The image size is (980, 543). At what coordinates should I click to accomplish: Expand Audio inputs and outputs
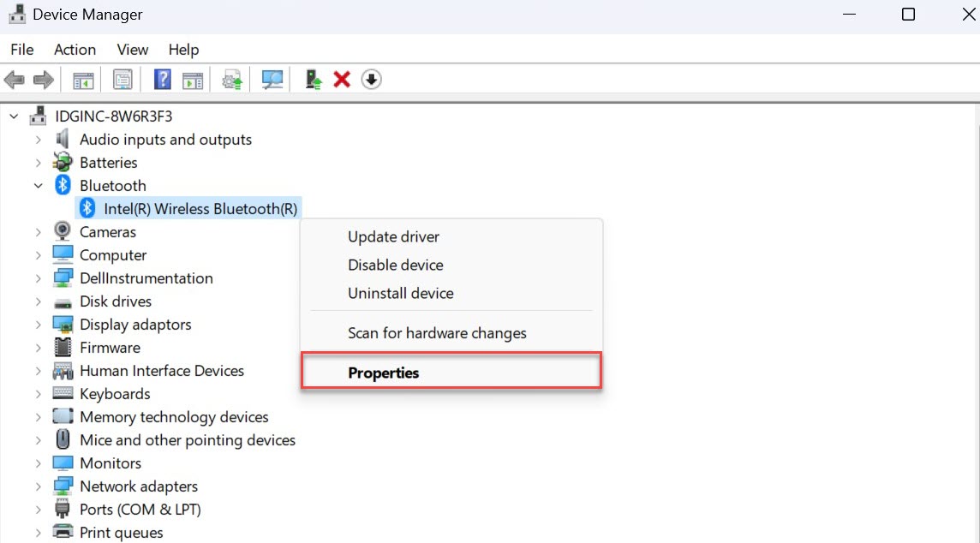[39, 140]
